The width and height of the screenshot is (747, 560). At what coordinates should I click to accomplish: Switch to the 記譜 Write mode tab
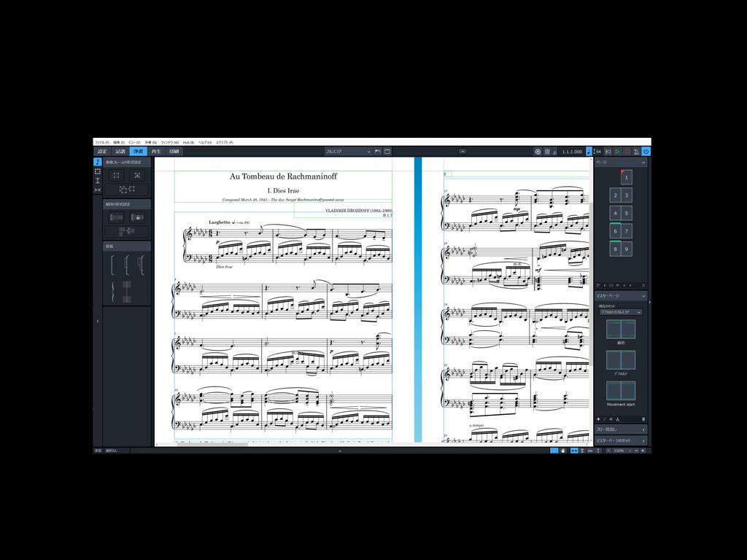[120, 152]
